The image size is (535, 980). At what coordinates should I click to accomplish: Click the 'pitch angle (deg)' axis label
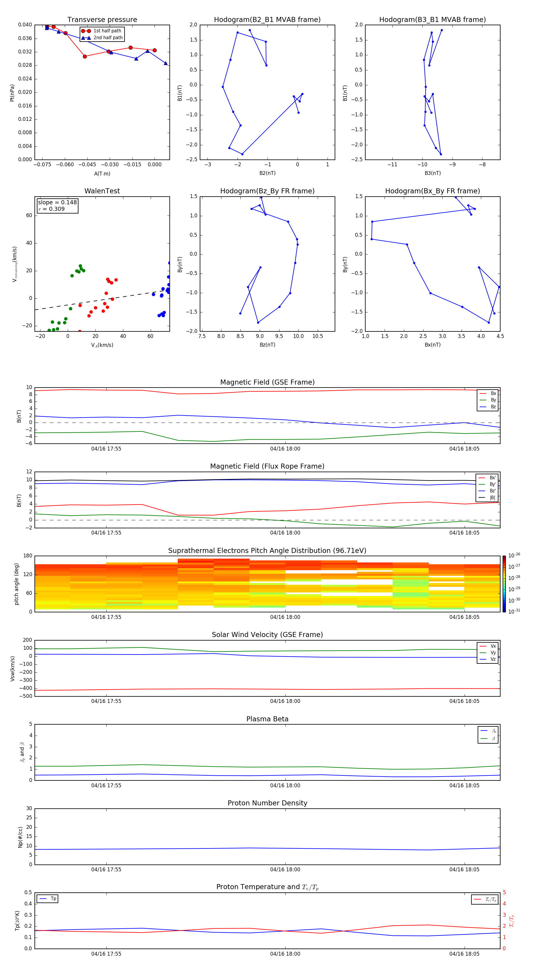pos(16,584)
